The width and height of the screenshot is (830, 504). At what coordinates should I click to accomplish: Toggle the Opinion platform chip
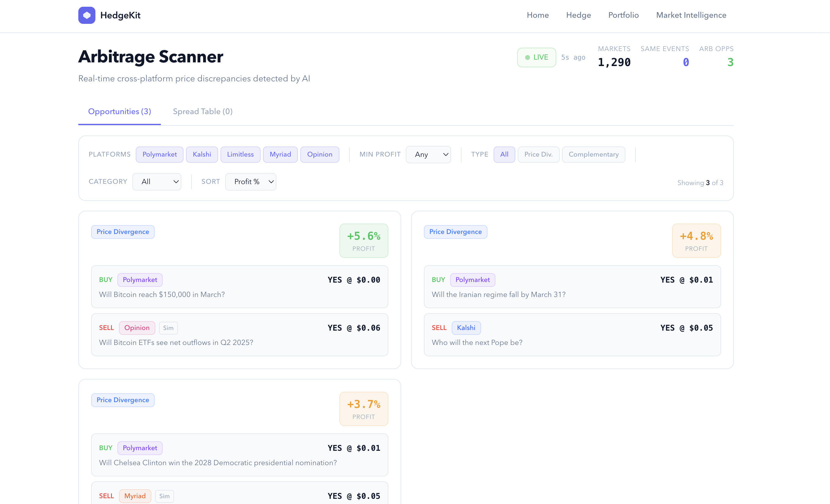[319, 154]
